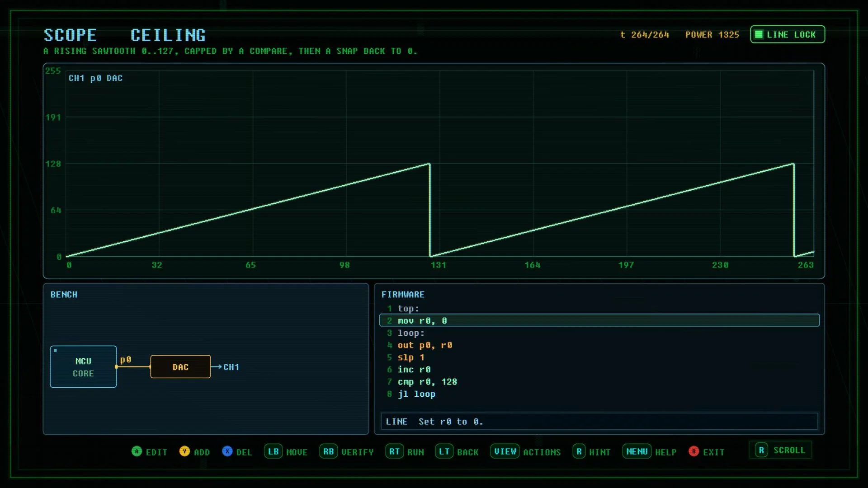The image size is (868, 488).
Task: Click the R SCROLL key icon
Action: pyautogui.click(x=761, y=450)
